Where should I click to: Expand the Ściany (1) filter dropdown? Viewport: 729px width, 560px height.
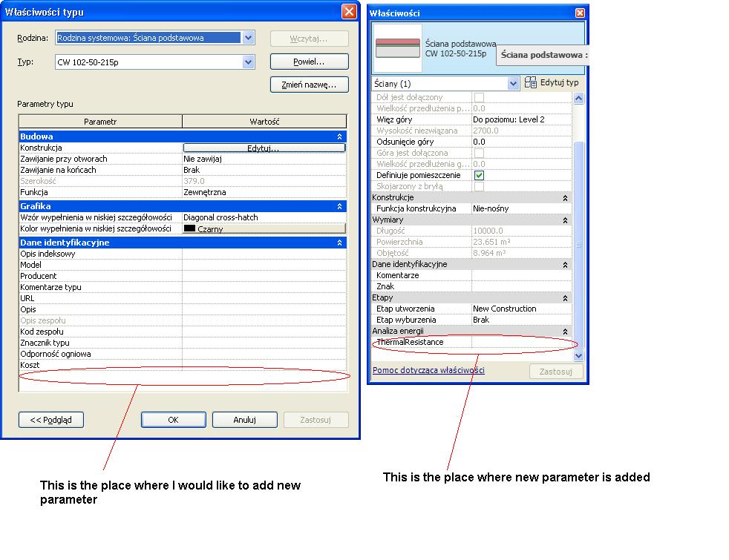pos(513,84)
